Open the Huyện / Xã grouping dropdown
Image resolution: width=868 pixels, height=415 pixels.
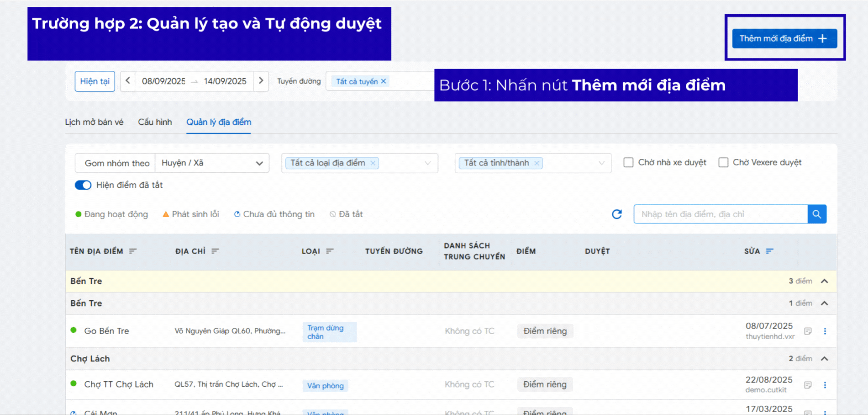tap(212, 163)
